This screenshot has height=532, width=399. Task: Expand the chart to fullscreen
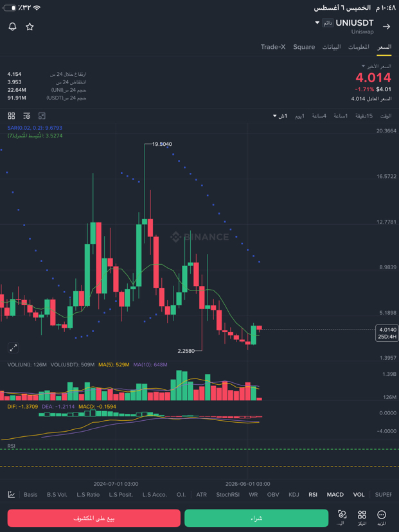coord(13,348)
